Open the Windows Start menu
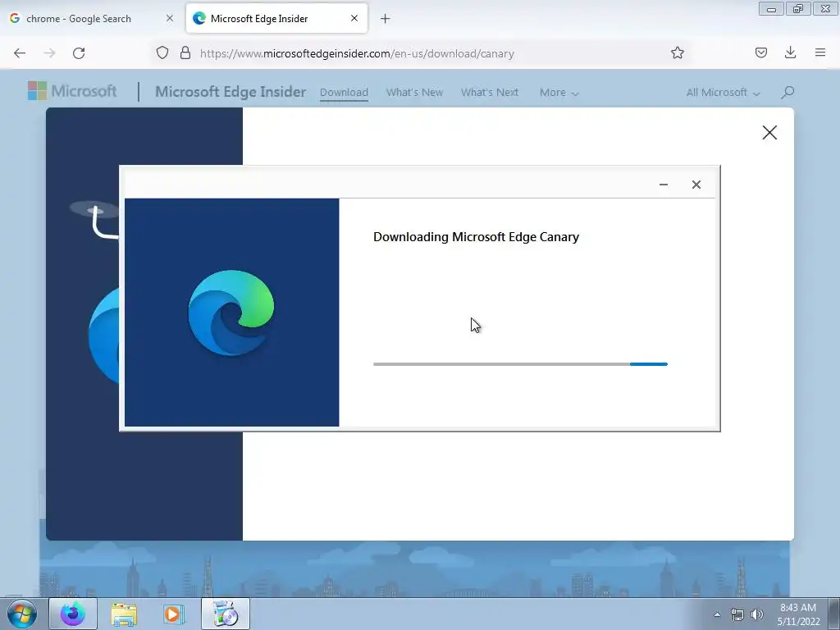Screen dimensions: 840x630 pyautogui.click(x=21, y=614)
